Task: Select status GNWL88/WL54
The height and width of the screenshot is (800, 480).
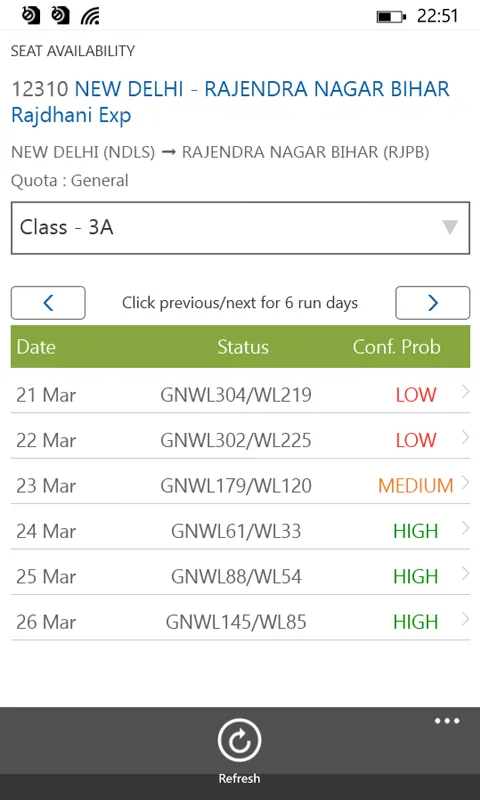Action: [236, 577]
